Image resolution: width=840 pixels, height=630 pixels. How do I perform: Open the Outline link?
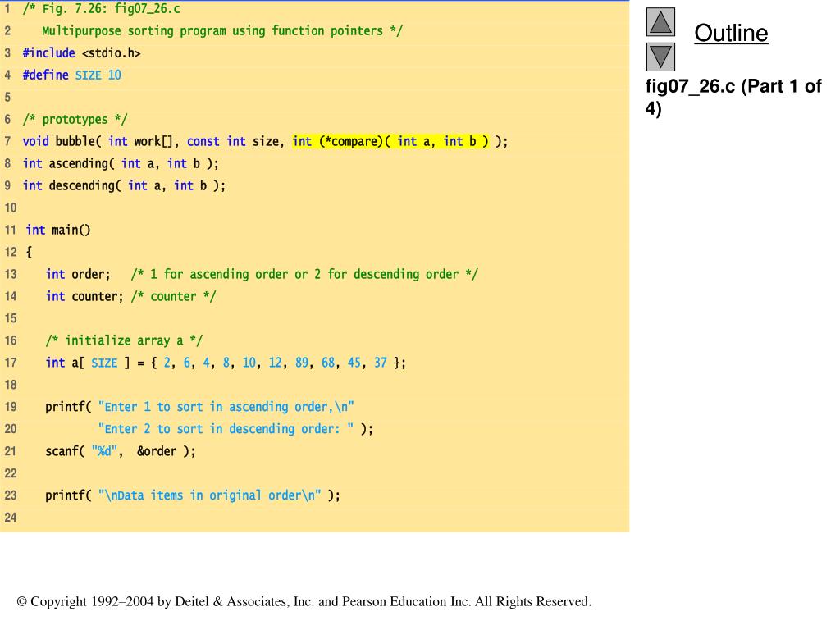(731, 33)
